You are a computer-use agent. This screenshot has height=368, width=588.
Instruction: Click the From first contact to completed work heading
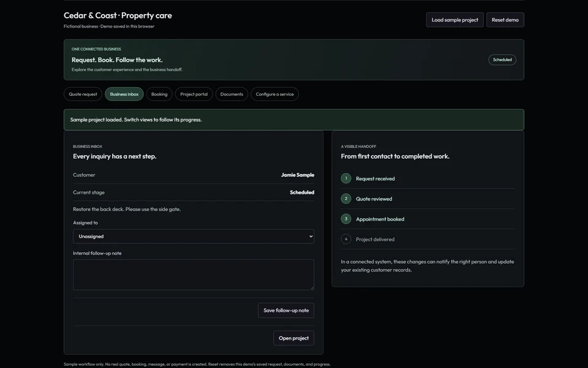pos(395,156)
